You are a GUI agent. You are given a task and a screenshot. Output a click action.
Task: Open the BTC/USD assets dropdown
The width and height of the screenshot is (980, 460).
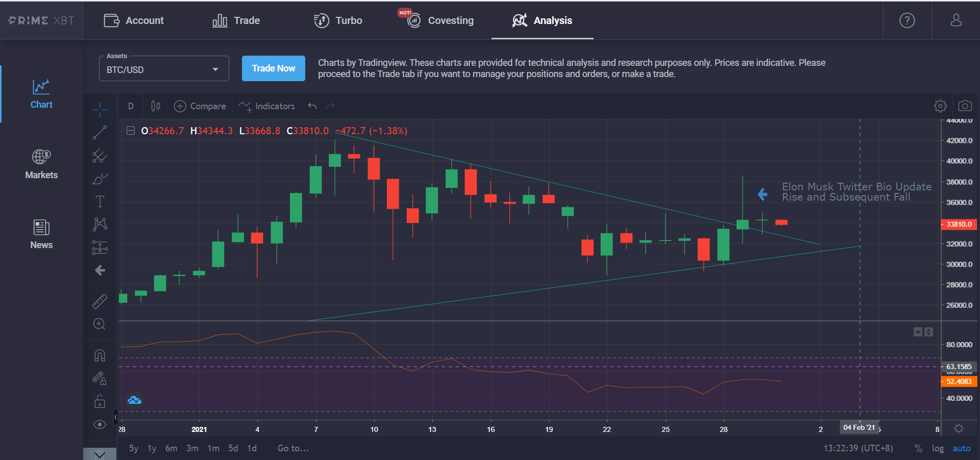163,68
